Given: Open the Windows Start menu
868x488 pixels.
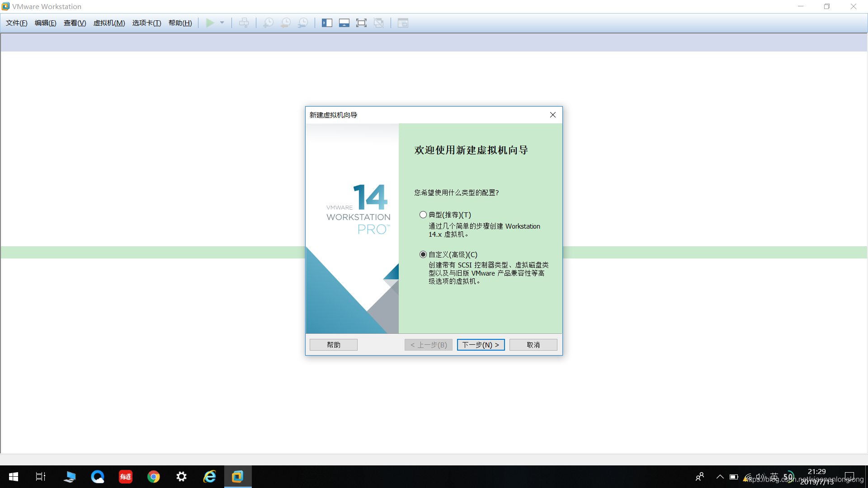Looking at the screenshot, I should point(14,477).
